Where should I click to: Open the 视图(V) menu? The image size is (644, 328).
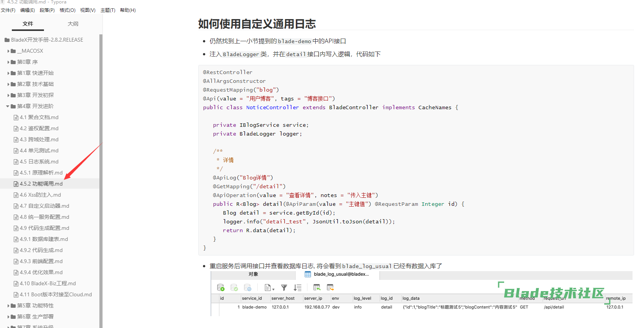88,10
